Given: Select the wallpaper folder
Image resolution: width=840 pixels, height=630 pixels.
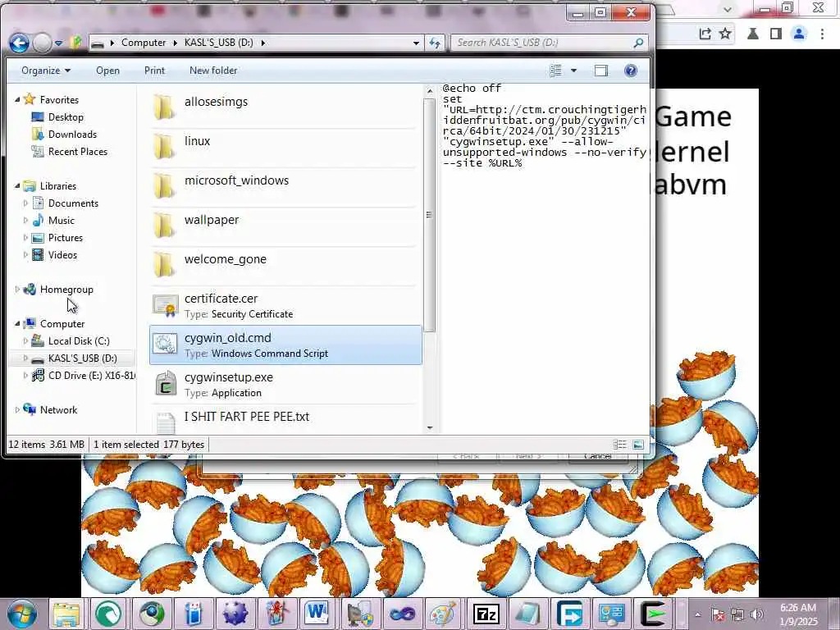Looking at the screenshot, I should [285, 226].
